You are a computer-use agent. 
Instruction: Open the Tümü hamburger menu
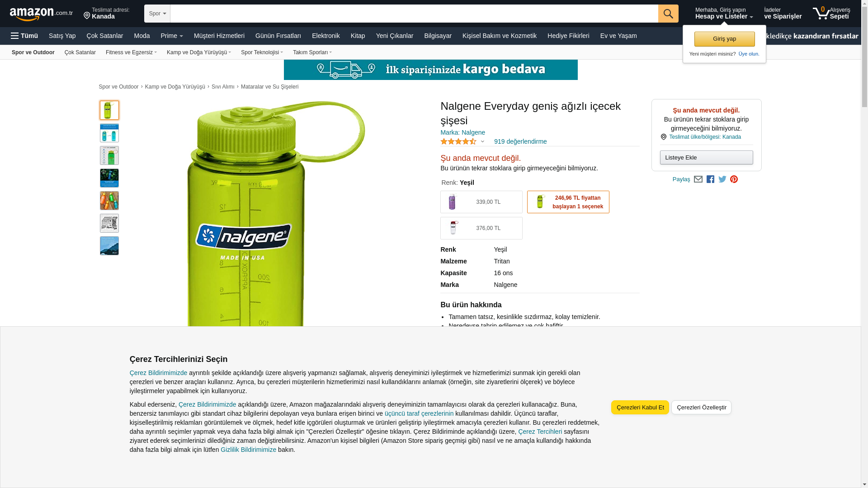24,36
